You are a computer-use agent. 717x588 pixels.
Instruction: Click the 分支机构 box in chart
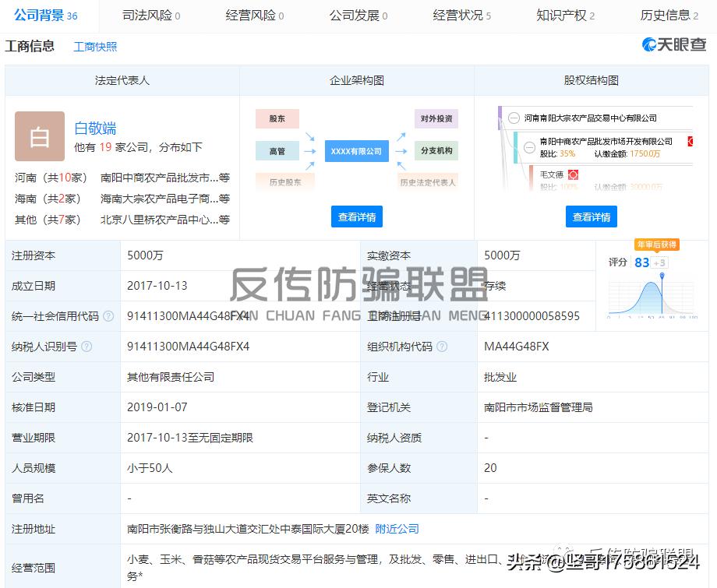[x=436, y=151]
